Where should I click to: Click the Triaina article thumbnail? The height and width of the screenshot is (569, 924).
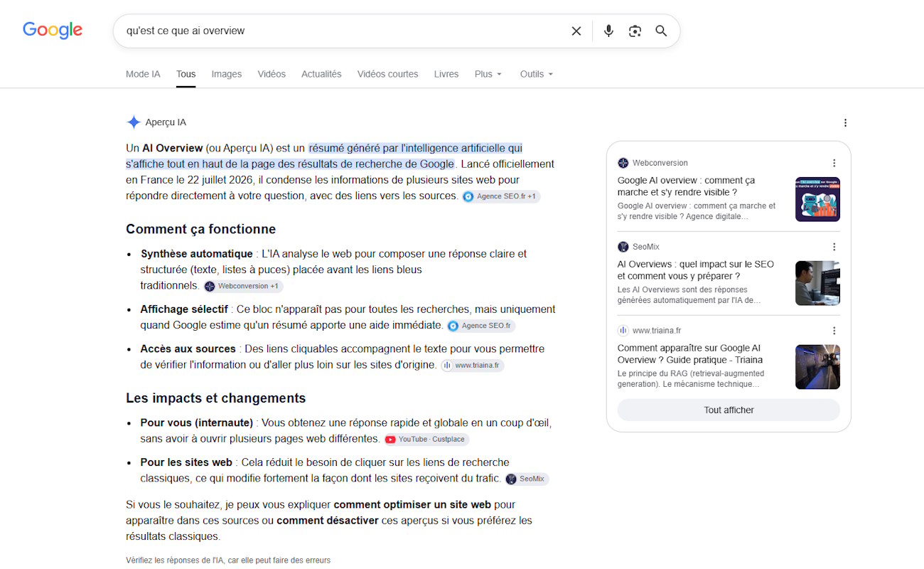(x=817, y=367)
